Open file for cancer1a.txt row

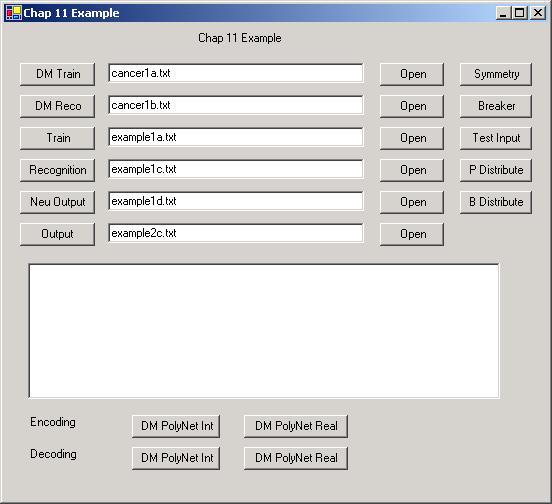(412, 74)
